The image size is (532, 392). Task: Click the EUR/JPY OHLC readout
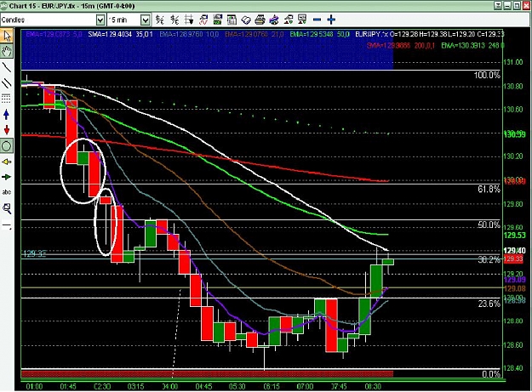click(x=430, y=34)
